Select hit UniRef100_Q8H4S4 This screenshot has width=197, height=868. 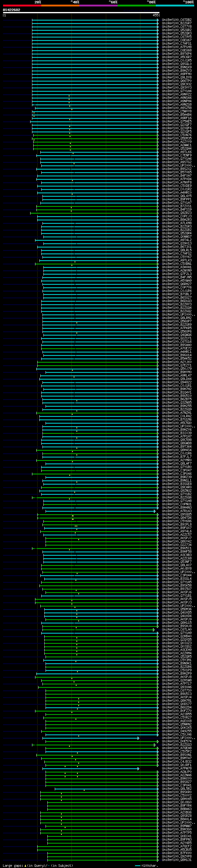pos(177,450)
